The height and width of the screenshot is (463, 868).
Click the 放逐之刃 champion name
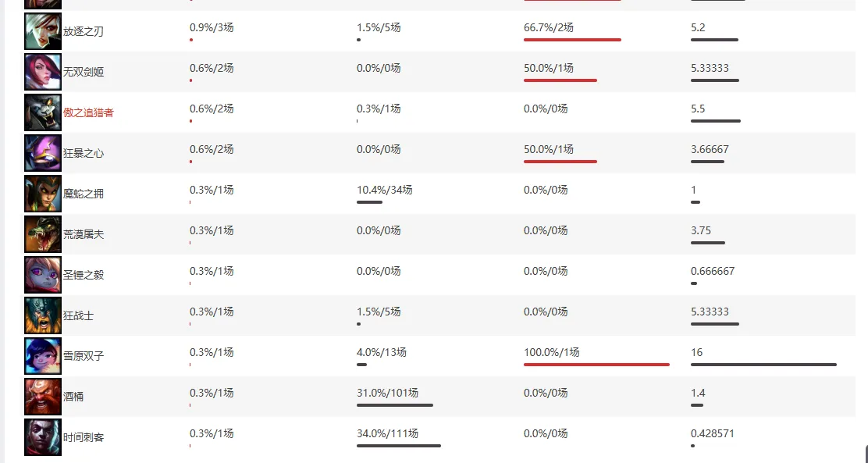[x=83, y=31]
